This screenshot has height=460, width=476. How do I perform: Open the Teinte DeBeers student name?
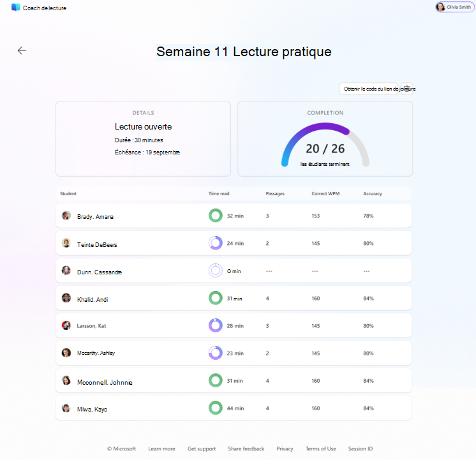pyautogui.click(x=97, y=244)
